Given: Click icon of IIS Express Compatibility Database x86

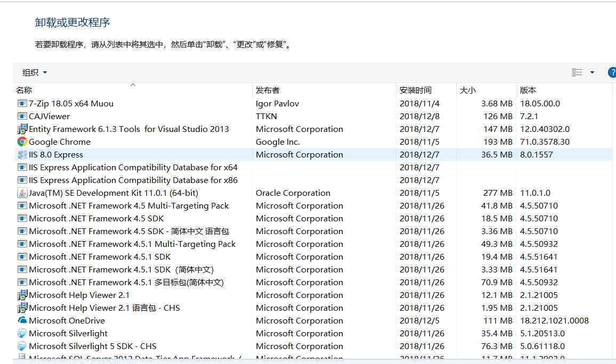Looking at the screenshot, I should click(22, 180).
